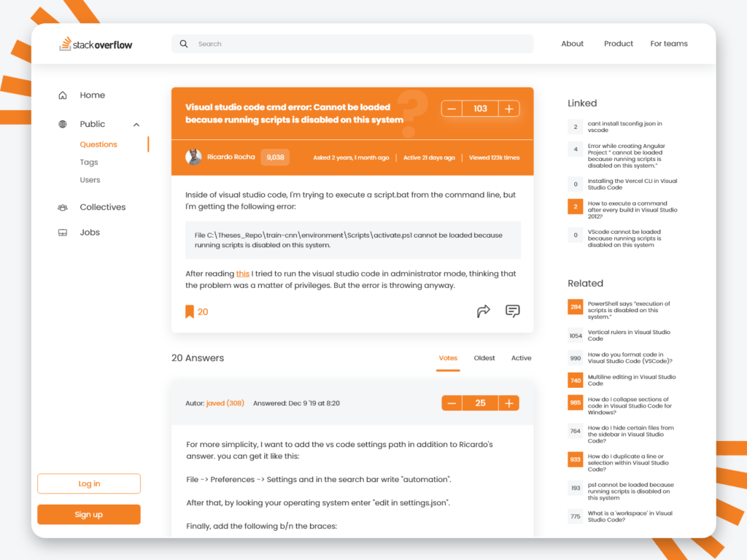
Task: Click the 9,038 reputation badge
Action: [275, 157]
